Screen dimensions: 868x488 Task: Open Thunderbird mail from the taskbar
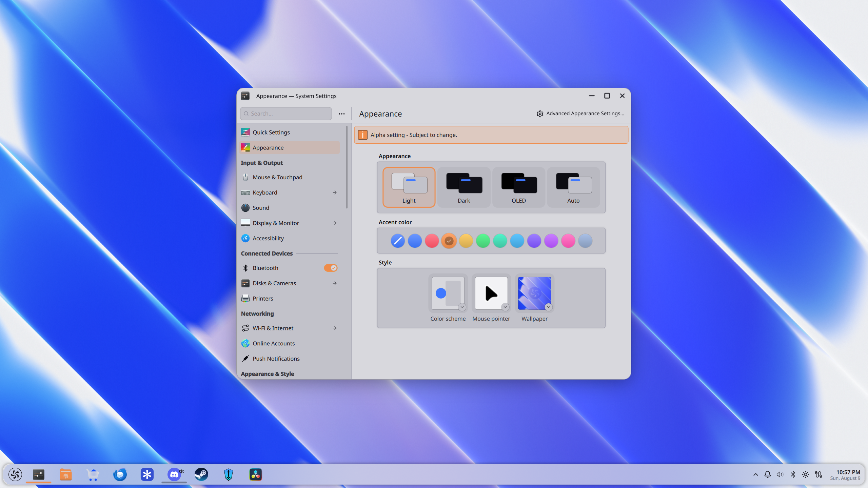tap(120, 474)
